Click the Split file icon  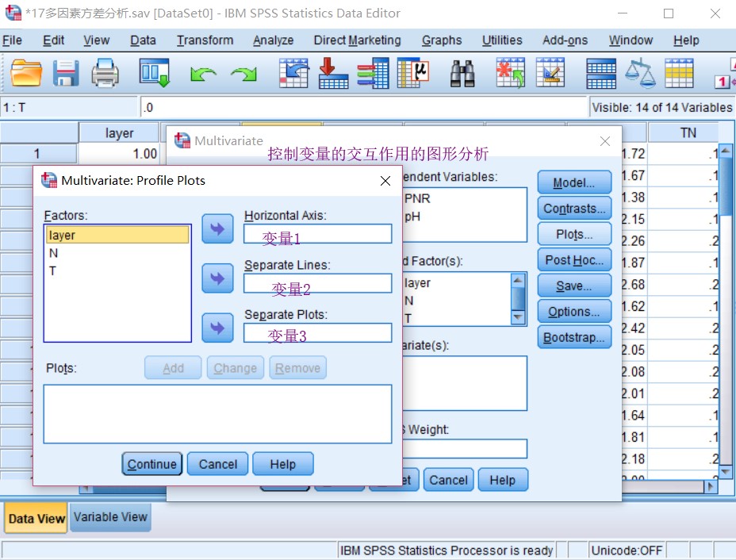(x=601, y=74)
